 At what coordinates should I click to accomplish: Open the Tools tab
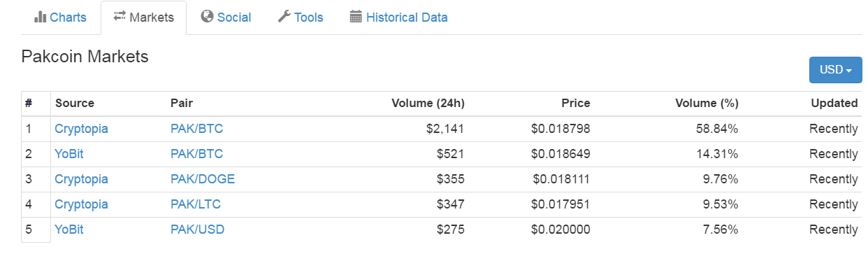pyautogui.click(x=301, y=17)
